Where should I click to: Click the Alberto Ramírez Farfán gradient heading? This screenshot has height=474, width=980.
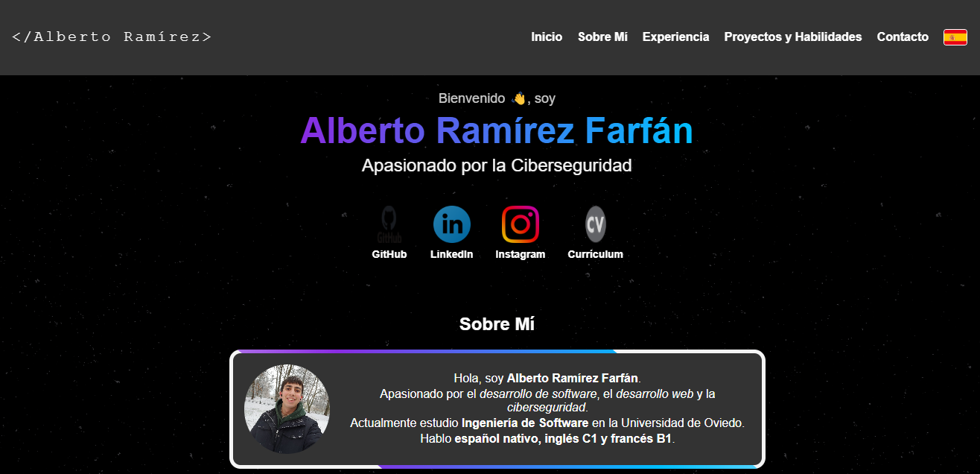(x=496, y=131)
